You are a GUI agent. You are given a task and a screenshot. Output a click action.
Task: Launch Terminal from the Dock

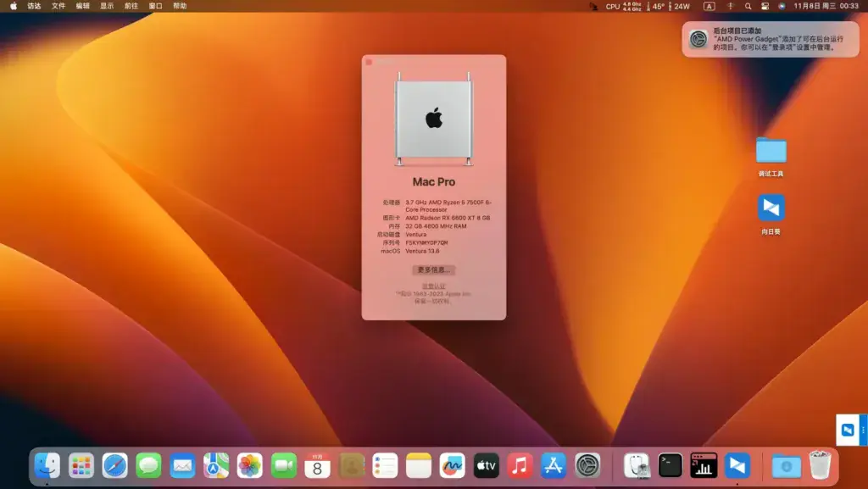pos(670,466)
